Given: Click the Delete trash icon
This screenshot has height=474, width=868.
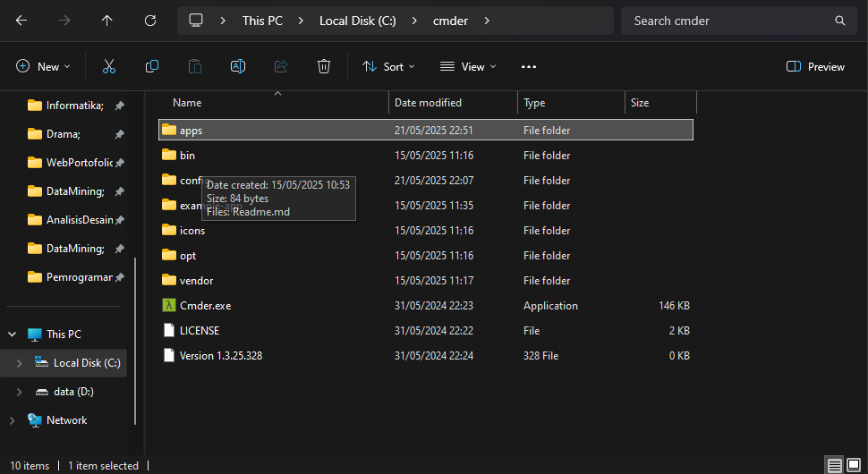Looking at the screenshot, I should coord(324,66).
